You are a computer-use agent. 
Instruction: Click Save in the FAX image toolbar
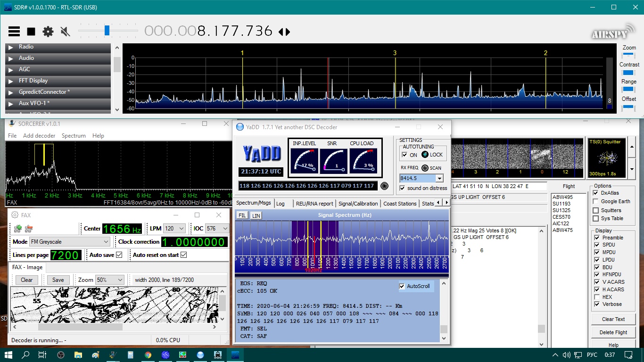(x=58, y=280)
